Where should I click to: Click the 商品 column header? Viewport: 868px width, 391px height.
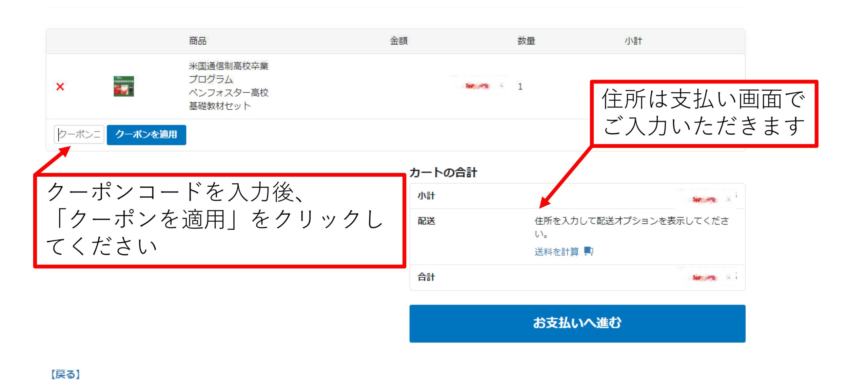[x=198, y=41]
